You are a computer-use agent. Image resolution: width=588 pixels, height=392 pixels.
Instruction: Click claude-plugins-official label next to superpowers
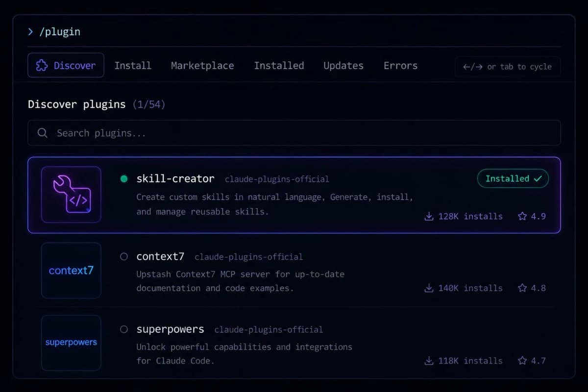coord(269,330)
